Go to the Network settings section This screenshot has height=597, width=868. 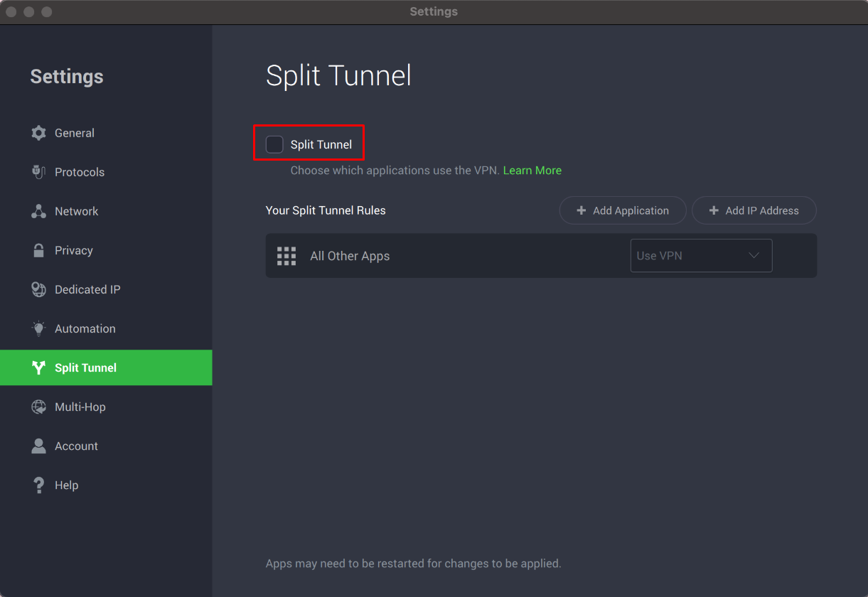pyautogui.click(x=77, y=211)
